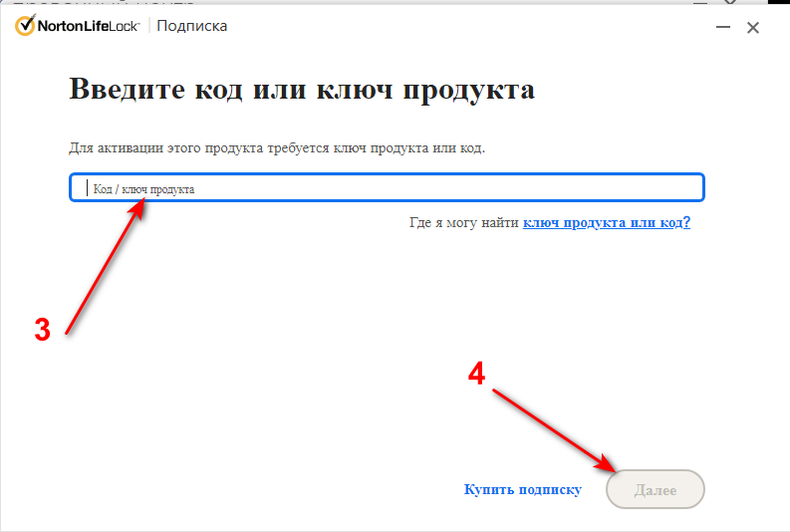Click the vertical divider between logo and "Подписка"

click(149, 26)
